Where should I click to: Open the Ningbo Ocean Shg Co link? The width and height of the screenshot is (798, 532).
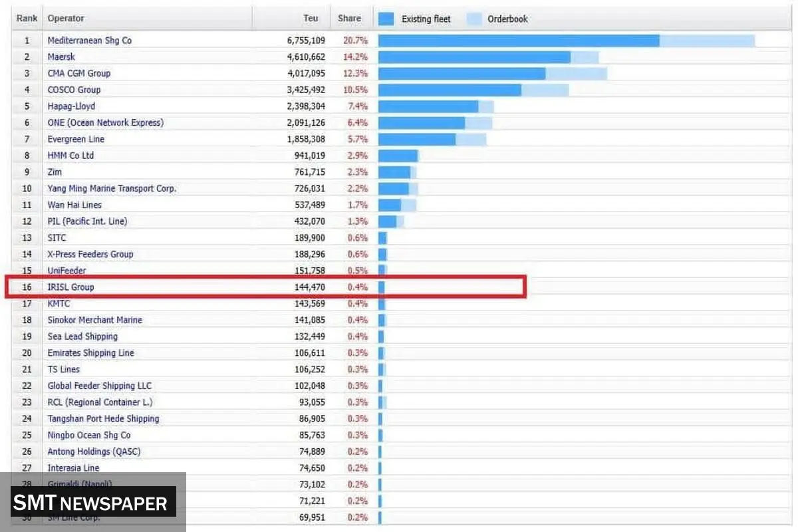(89, 435)
